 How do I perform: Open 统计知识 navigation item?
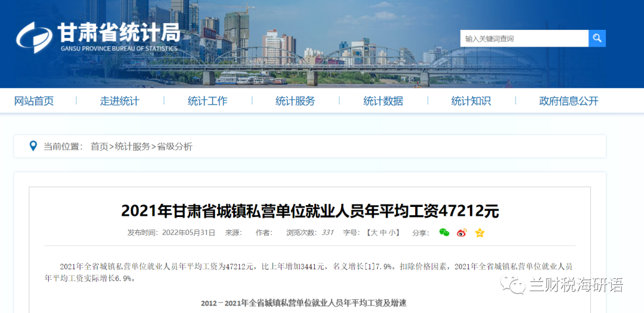(471, 101)
